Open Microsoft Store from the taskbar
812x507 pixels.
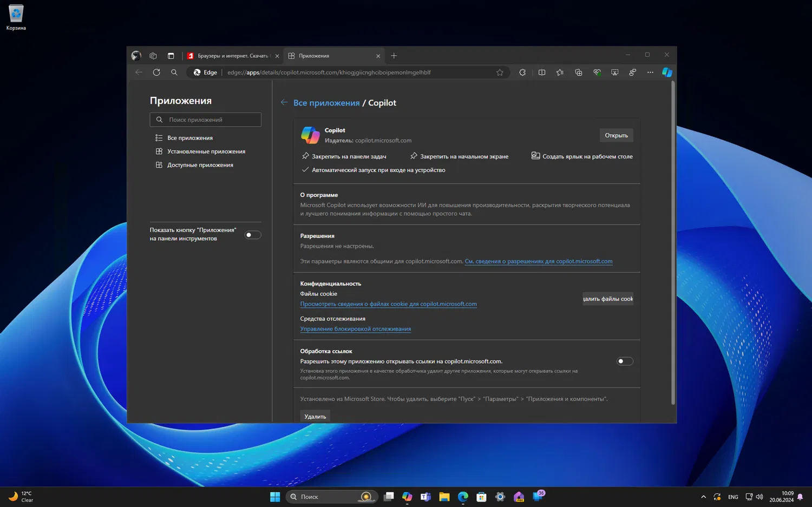coord(481,497)
